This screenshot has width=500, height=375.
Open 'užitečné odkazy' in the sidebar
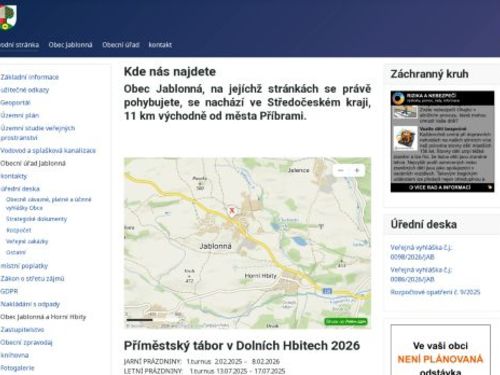click(25, 90)
